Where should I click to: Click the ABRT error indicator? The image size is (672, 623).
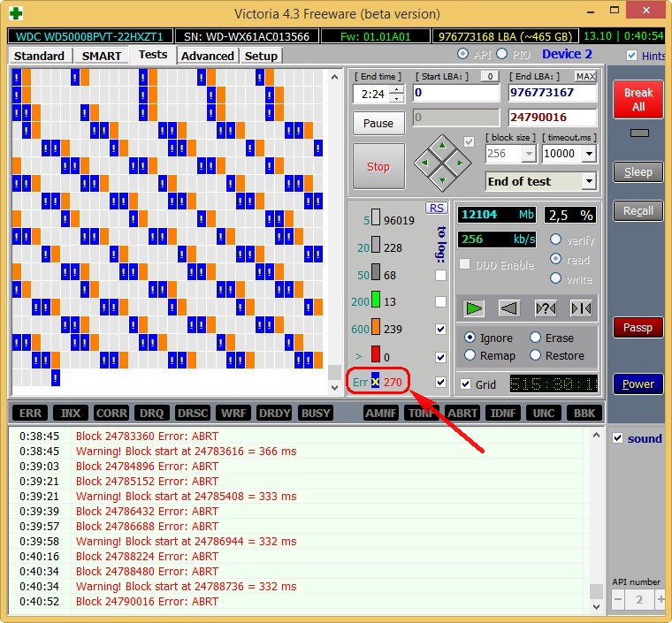pos(462,414)
